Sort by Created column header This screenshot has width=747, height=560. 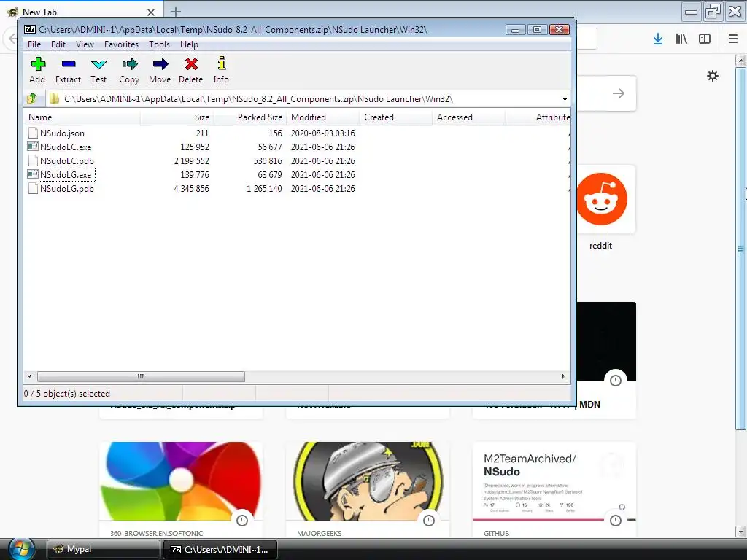[396, 117]
